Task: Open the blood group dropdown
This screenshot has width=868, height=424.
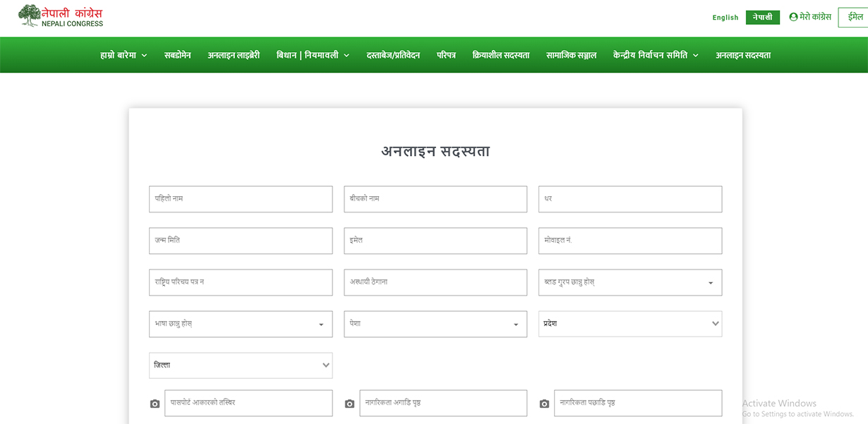Action: [x=629, y=282]
